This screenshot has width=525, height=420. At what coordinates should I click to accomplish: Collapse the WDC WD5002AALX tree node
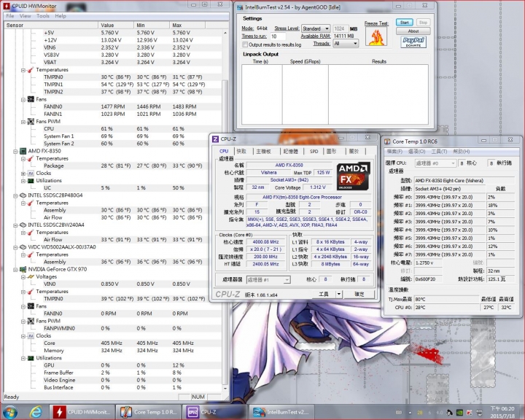(x=15, y=247)
